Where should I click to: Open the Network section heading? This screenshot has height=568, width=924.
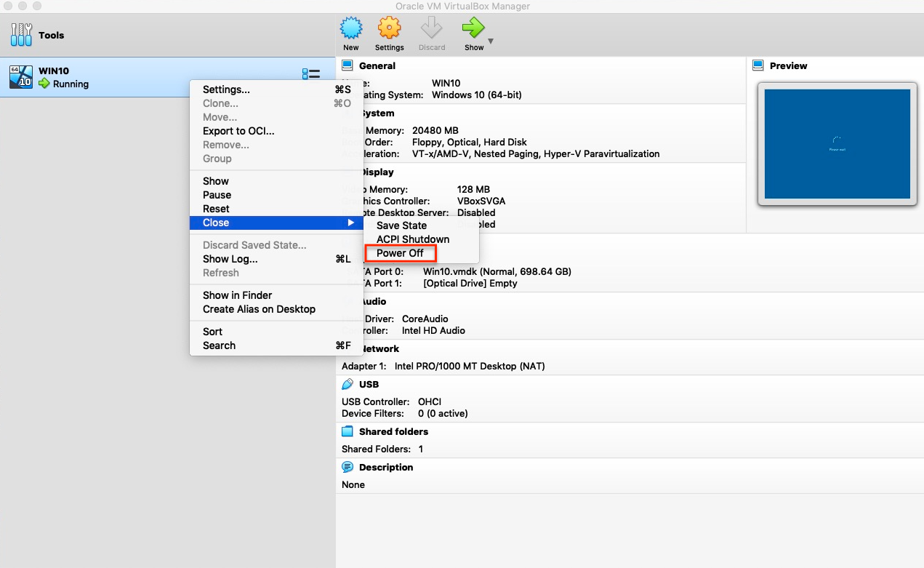tap(379, 348)
